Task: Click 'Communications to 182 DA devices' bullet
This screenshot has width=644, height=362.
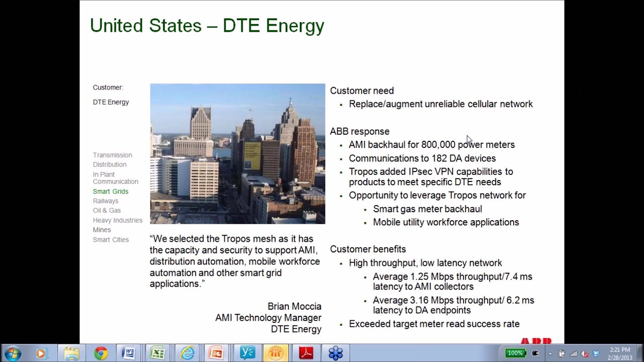Action: pos(422,158)
